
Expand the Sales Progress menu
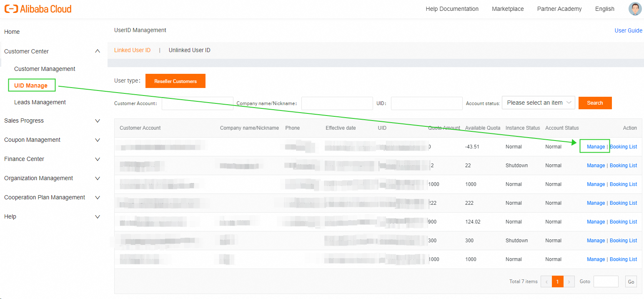pos(98,121)
